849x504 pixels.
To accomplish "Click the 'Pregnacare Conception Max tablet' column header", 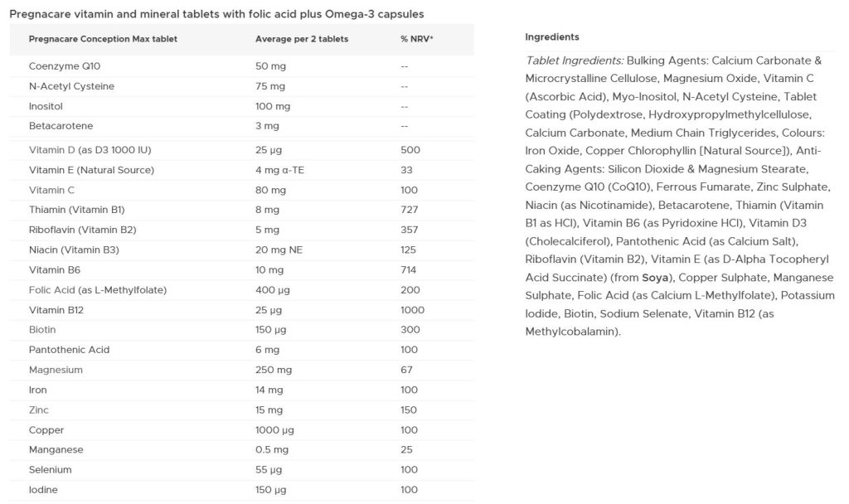I will (103, 39).
